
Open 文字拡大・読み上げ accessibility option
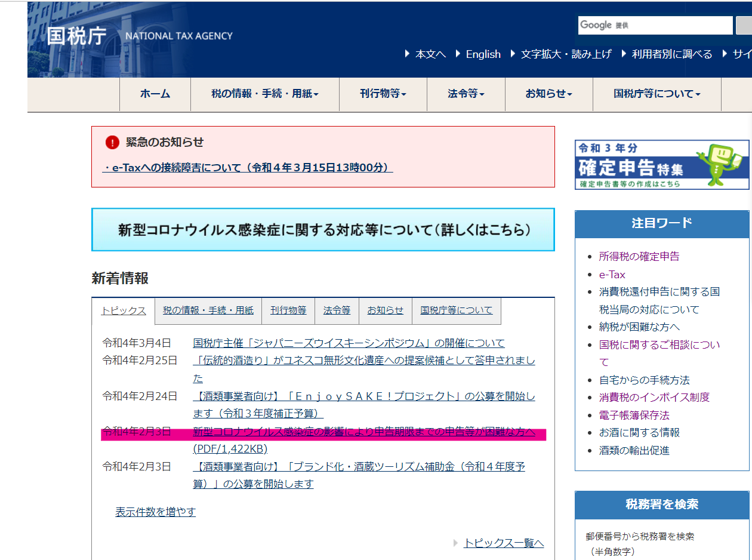tap(565, 54)
